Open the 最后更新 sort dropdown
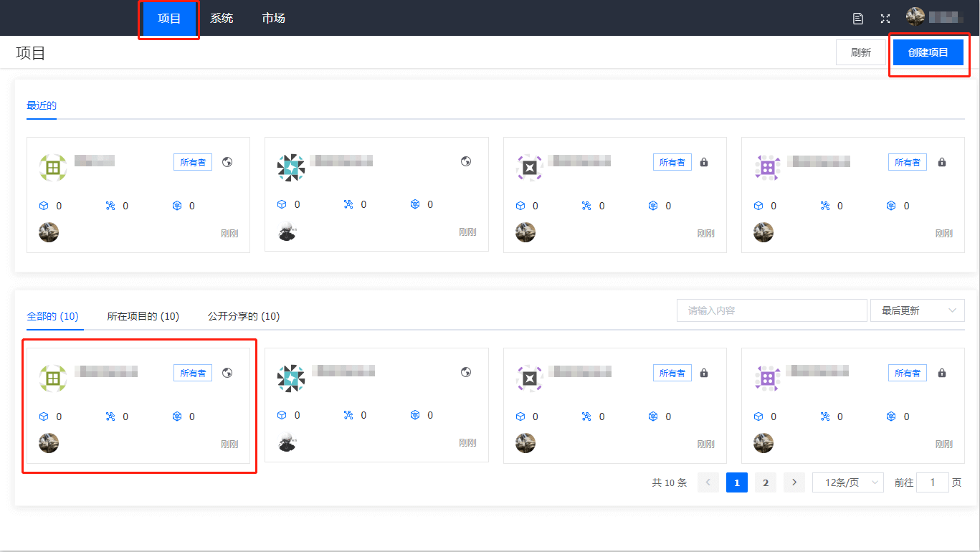This screenshot has width=980, height=552. [918, 310]
